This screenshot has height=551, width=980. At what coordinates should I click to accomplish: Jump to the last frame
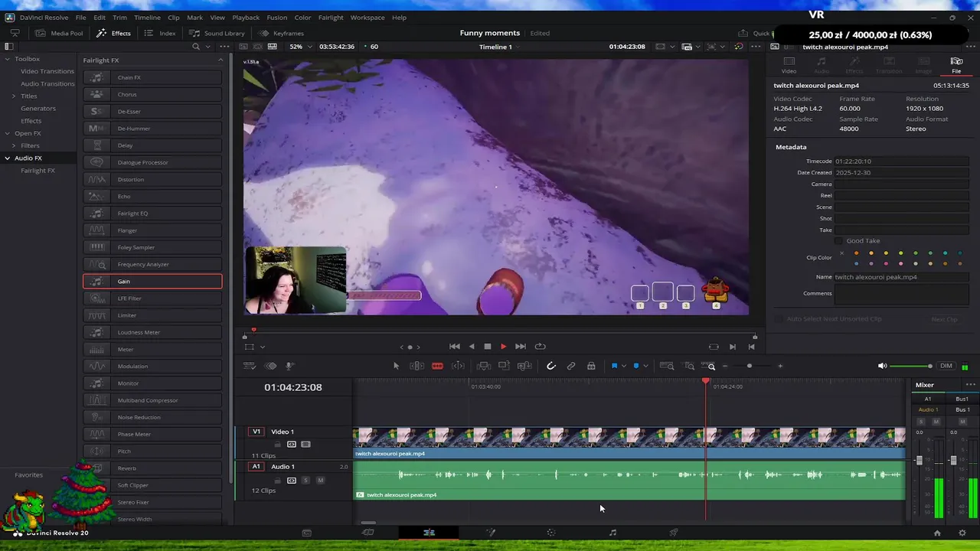click(x=521, y=346)
